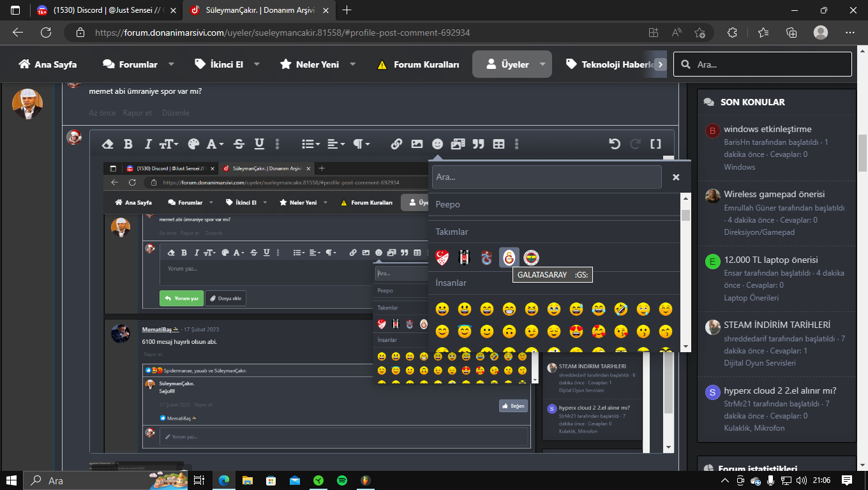The height and width of the screenshot is (490, 868).
Task: Click the browser extensions puzzle icon
Action: (732, 33)
